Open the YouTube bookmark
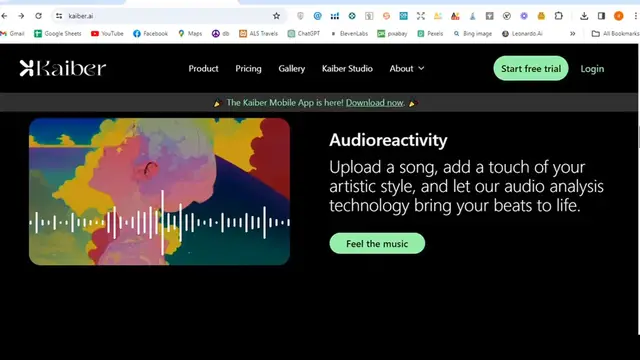 click(x=107, y=33)
